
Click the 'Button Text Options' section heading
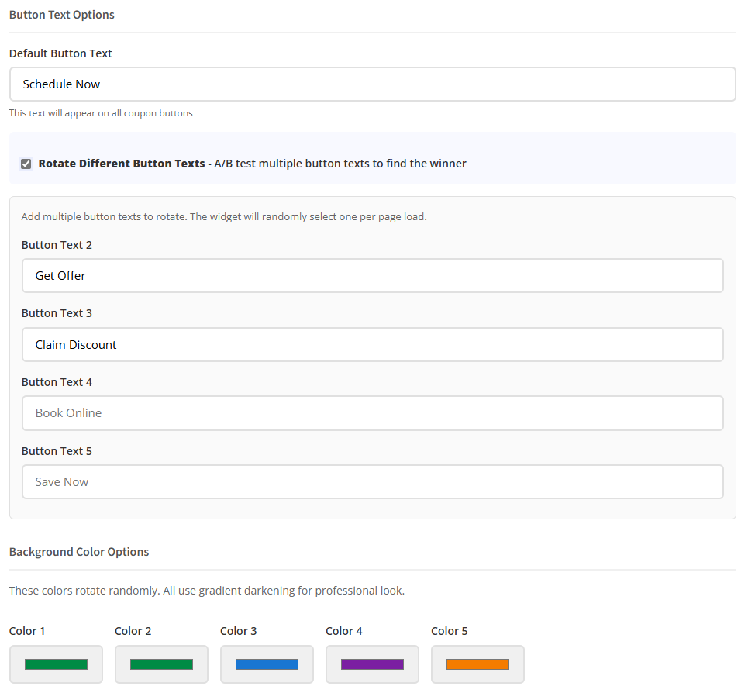pyautogui.click(x=62, y=15)
